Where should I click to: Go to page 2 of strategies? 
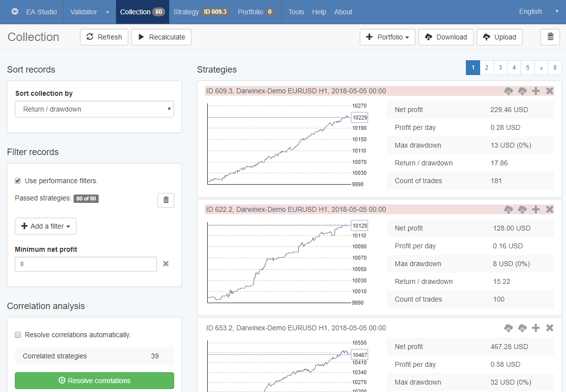487,68
